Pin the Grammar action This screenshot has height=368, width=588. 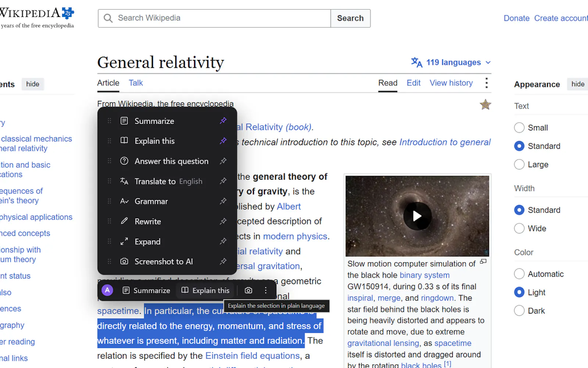point(223,201)
